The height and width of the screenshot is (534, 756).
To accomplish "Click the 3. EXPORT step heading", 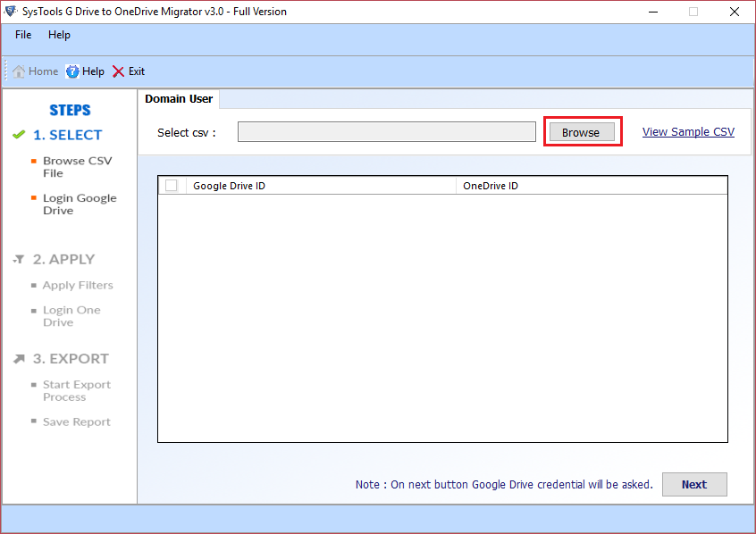I will pos(71,359).
